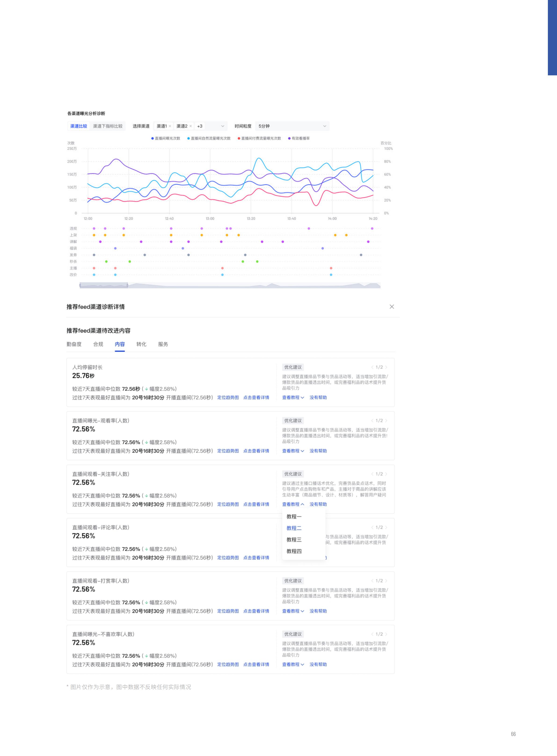Click 定位趋势图 for 直播间曝光-不喜欢率
Image resolution: width=557 pixels, height=756 pixels.
[x=228, y=664]
